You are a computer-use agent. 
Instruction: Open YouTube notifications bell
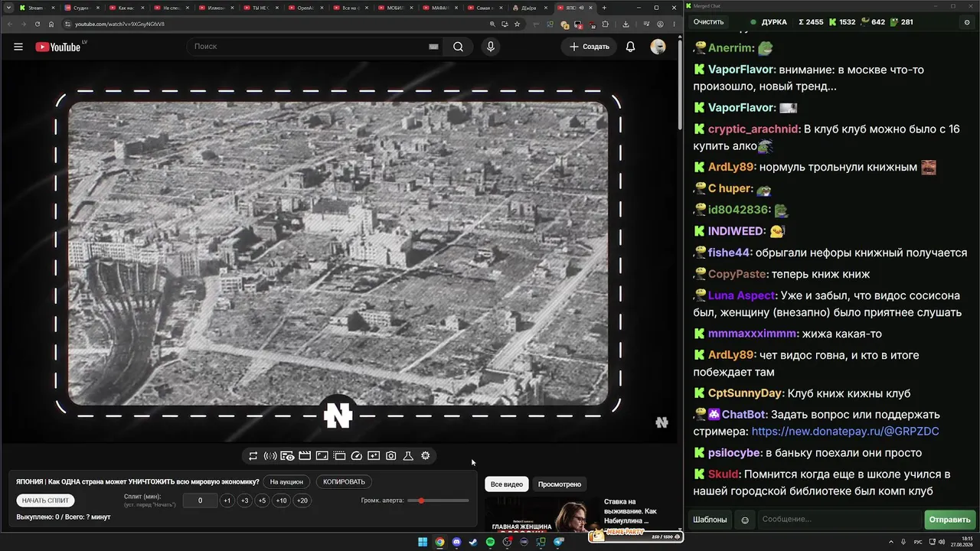pos(630,47)
